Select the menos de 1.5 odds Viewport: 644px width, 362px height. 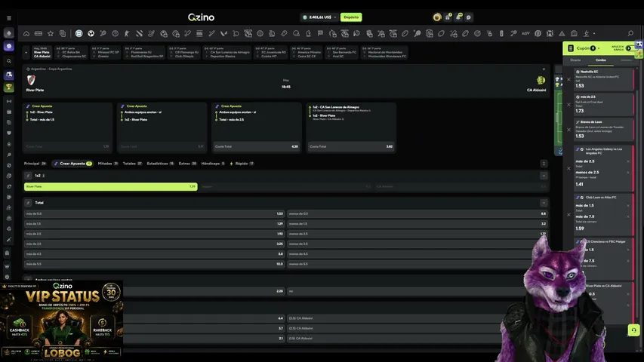click(x=418, y=224)
